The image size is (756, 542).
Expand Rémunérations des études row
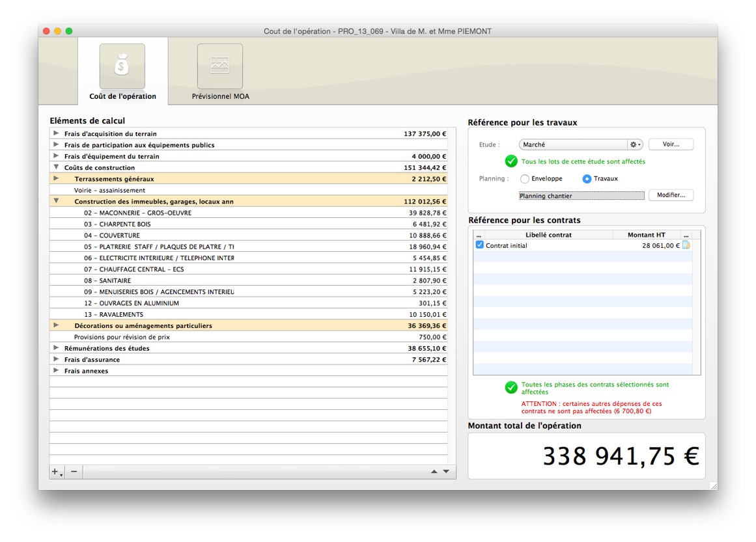point(56,348)
